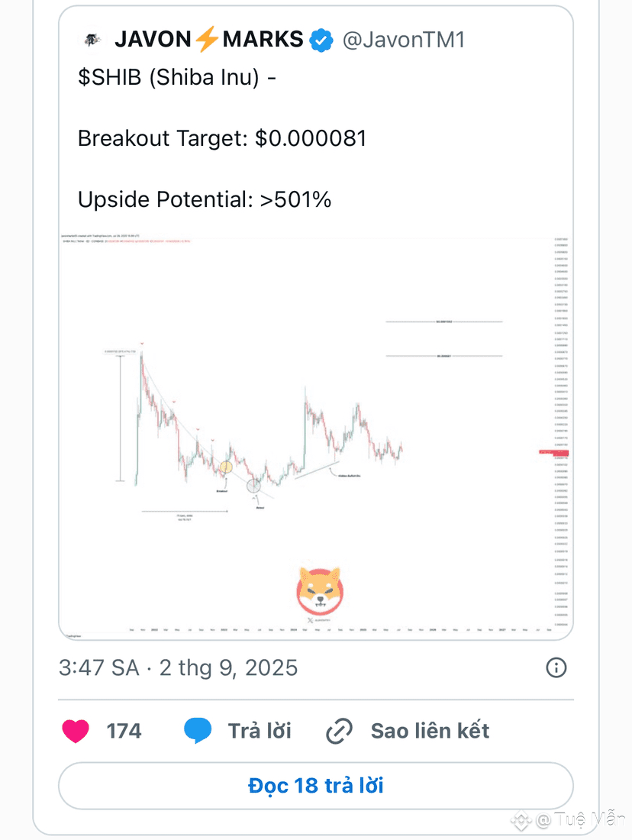
Task: Open the tweet info circle icon
Action: click(556, 667)
